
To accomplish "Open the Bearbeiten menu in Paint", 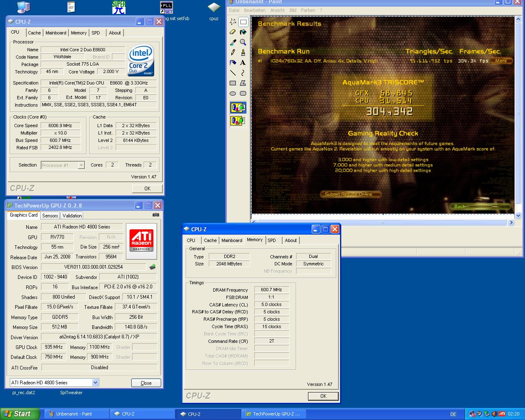I will [255, 10].
